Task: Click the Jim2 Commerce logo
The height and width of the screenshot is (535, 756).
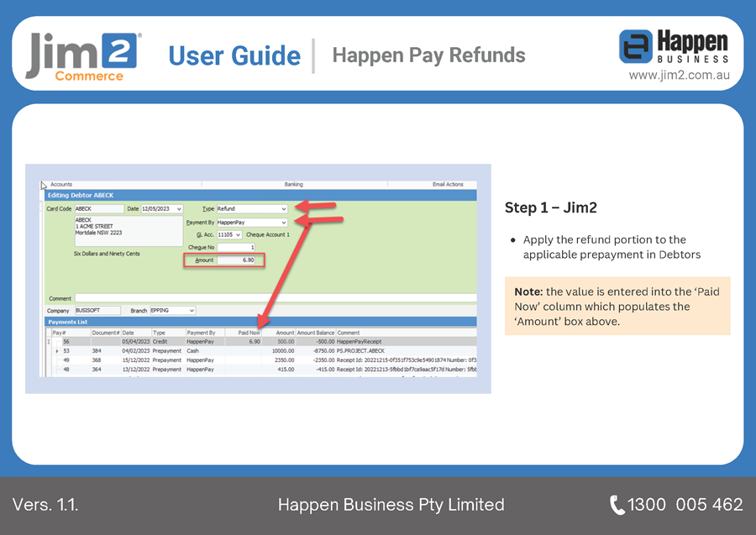Action: pyautogui.click(x=83, y=56)
